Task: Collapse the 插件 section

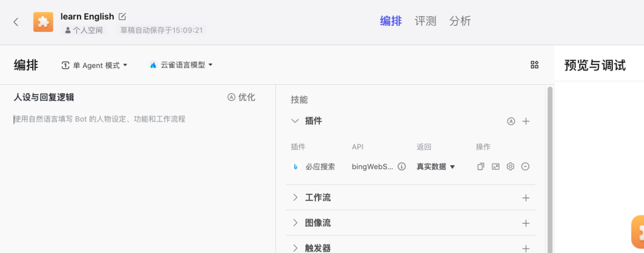Action: [x=295, y=121]
